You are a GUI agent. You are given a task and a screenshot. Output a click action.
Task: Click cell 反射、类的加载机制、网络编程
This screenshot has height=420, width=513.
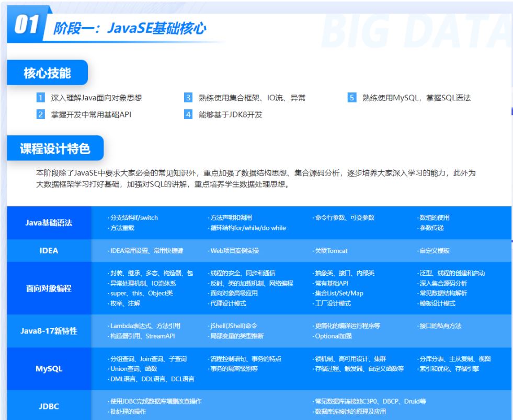(250, 283)
